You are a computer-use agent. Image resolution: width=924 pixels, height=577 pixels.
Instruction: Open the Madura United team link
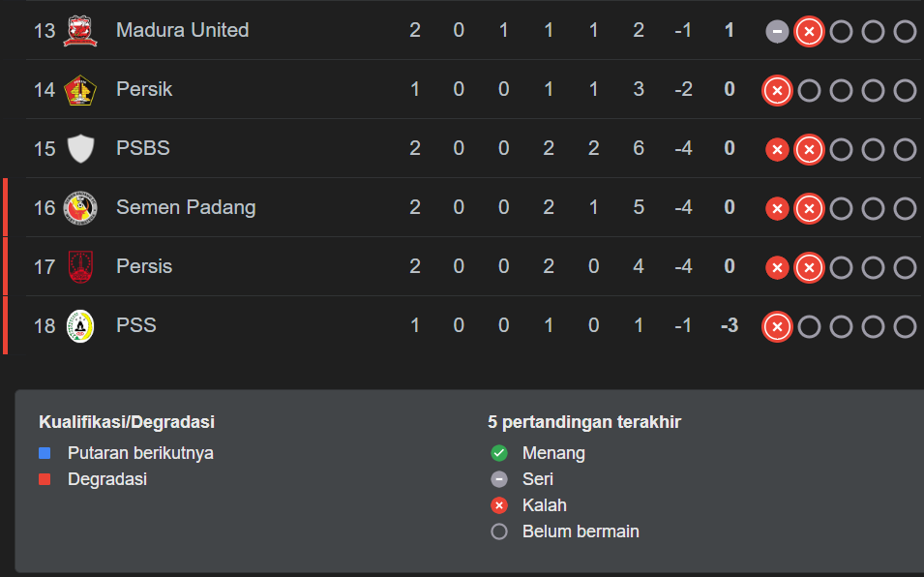(182, 30)
